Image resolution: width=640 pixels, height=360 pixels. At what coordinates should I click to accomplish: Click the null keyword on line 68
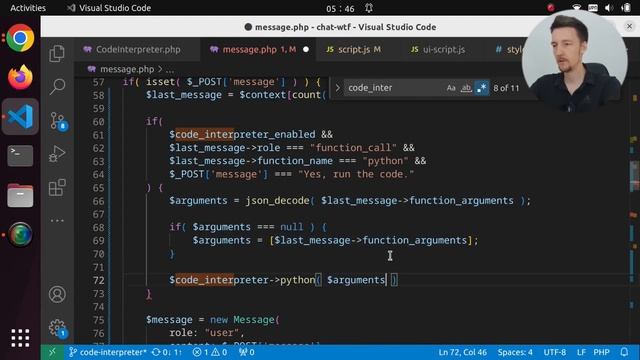[x=291, y=227]
